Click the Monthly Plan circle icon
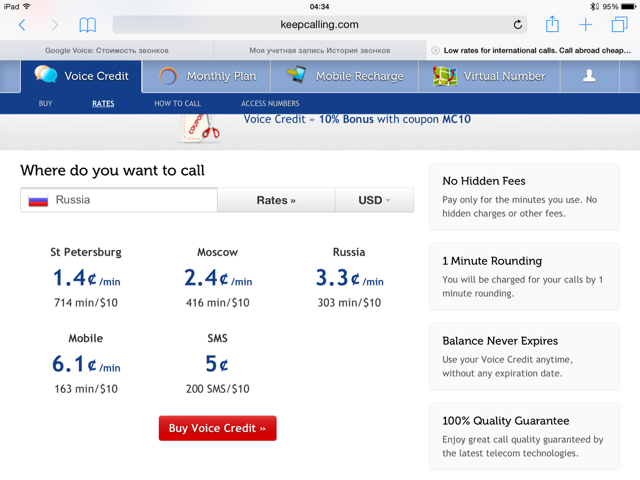Screen dimensions: 640x480 (x=168, y=76)
